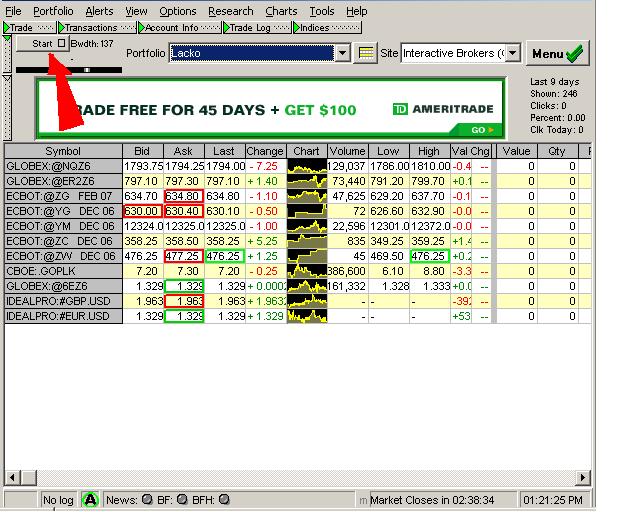640x512 pixels.
Task: Expand the Site dropdown selector
Action: pyautogui.click(x=513, y=53)
